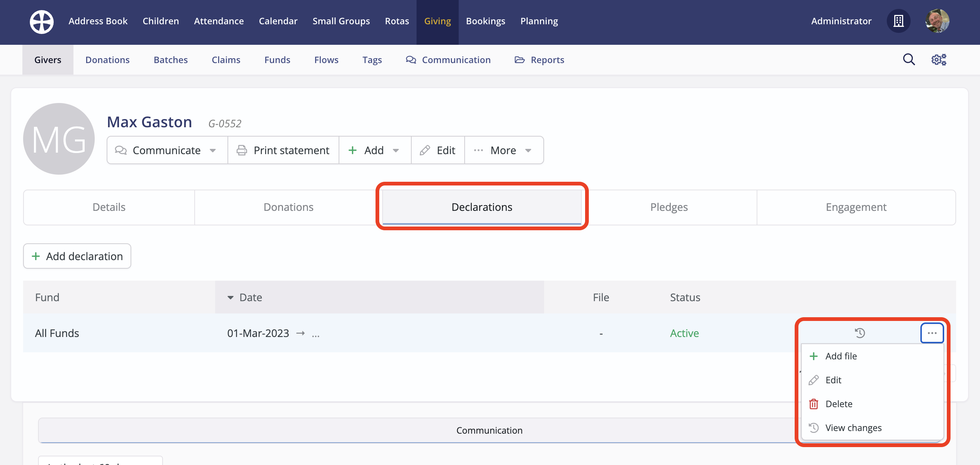
Task: Click the three-dot actions button on All Funds row
Action: pos(931,333)
